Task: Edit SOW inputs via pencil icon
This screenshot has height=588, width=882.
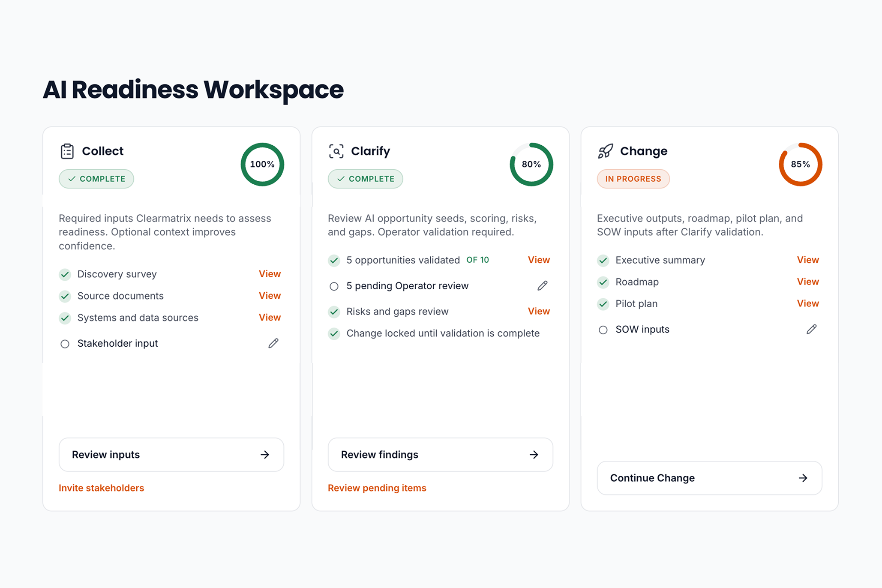Action: pyautogui.click(x=812, y=329)
